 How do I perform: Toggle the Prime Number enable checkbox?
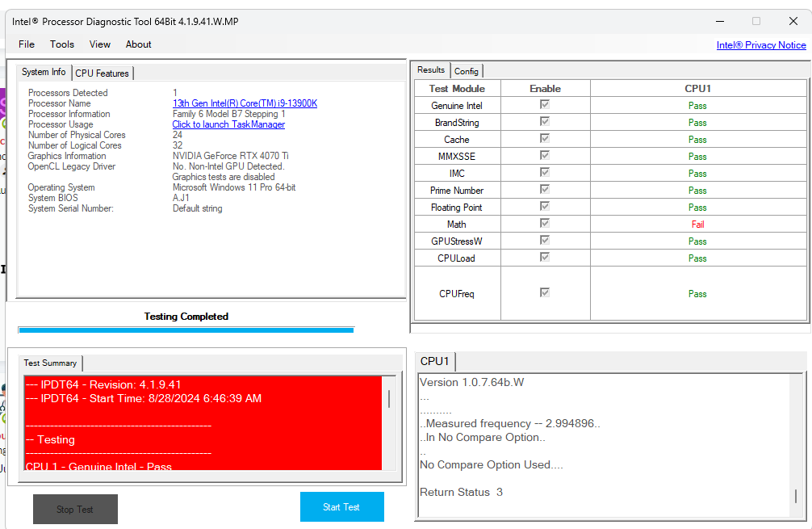click(x=544, y=189)
